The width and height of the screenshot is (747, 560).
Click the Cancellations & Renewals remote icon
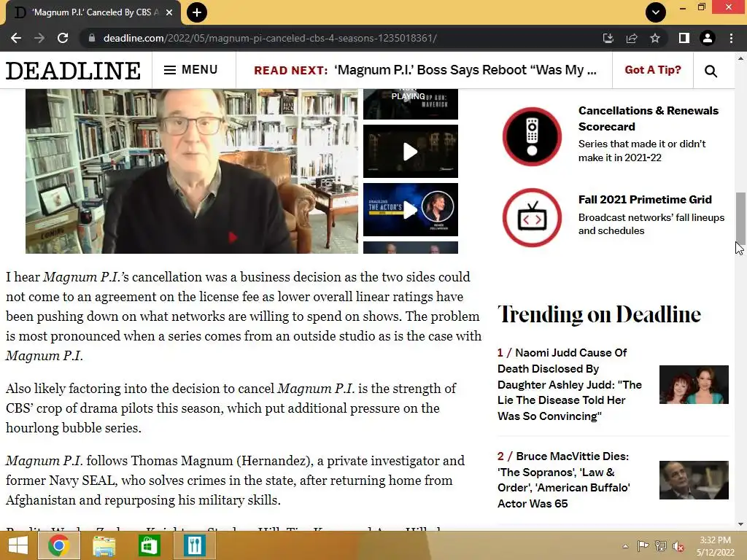(x=532, y=136)
